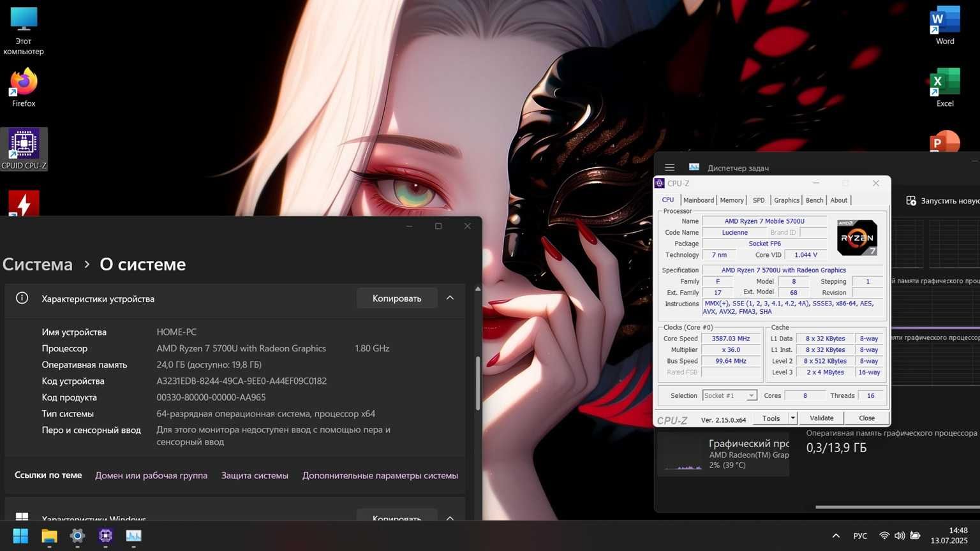Switch to Task Manager in the taskbar

pyautogui.click(x=133, y=536)
